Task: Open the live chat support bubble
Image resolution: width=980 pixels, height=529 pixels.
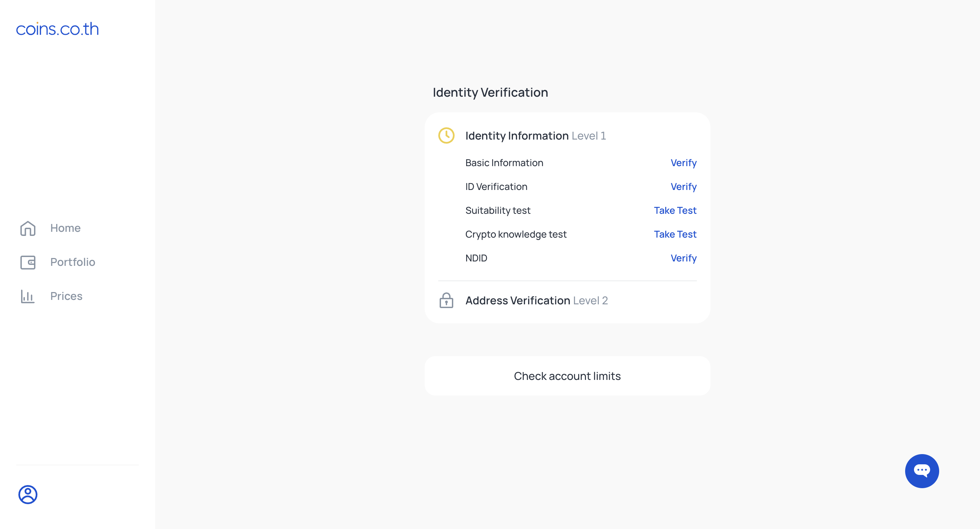Action: click(922, 471)
